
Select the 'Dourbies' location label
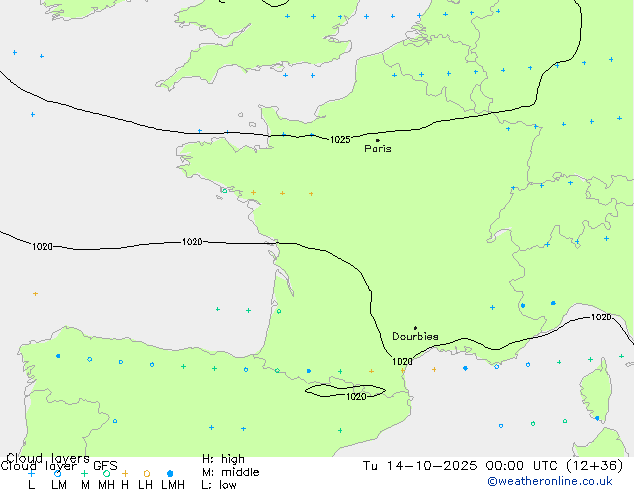click(415, 336)
